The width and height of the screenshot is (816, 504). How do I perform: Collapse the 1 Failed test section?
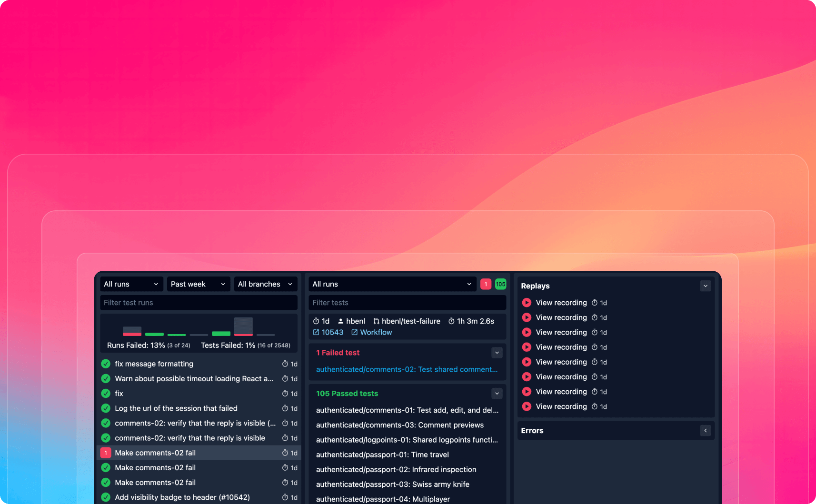tap(497, 353)
